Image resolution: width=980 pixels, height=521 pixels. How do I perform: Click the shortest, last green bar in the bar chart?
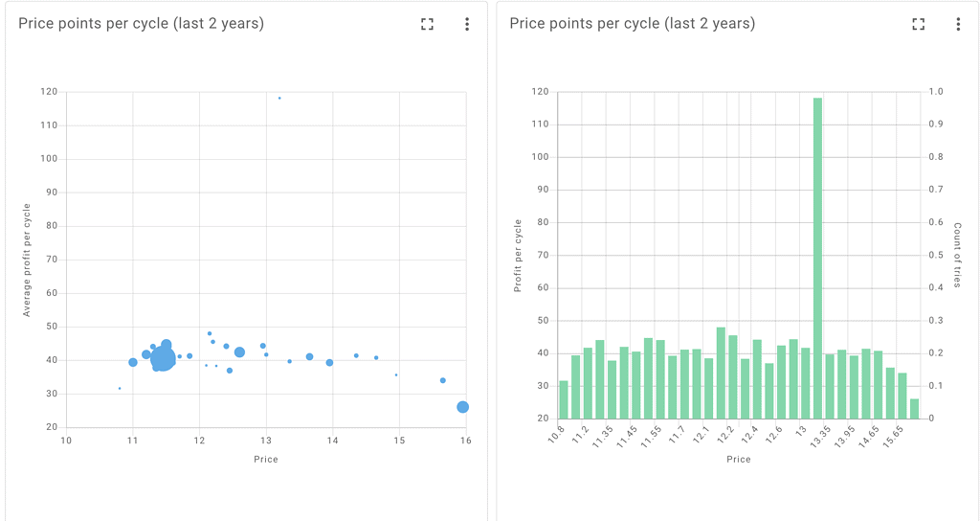tap(914, 409)
